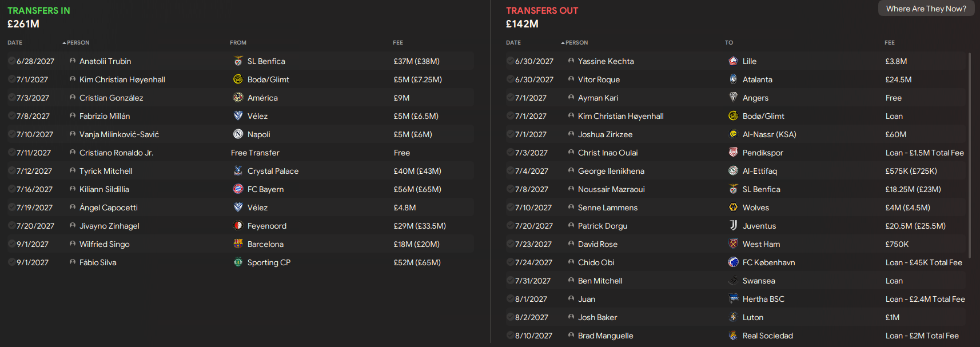Click the FC Bayern club badge
The width and height of the screenshot is (980, 347).
(238, 189)
